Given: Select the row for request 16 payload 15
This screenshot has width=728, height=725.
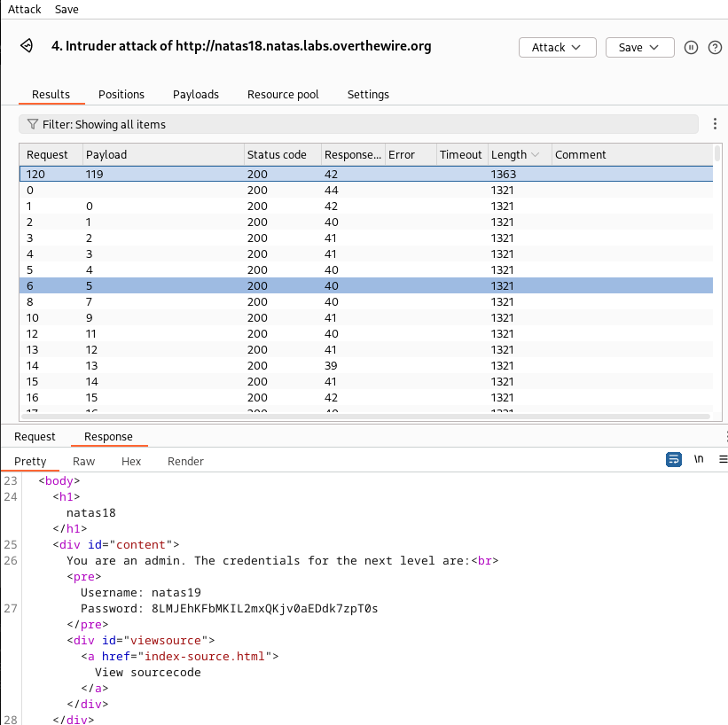Looking at the screenshot, I should coord(366,397).
